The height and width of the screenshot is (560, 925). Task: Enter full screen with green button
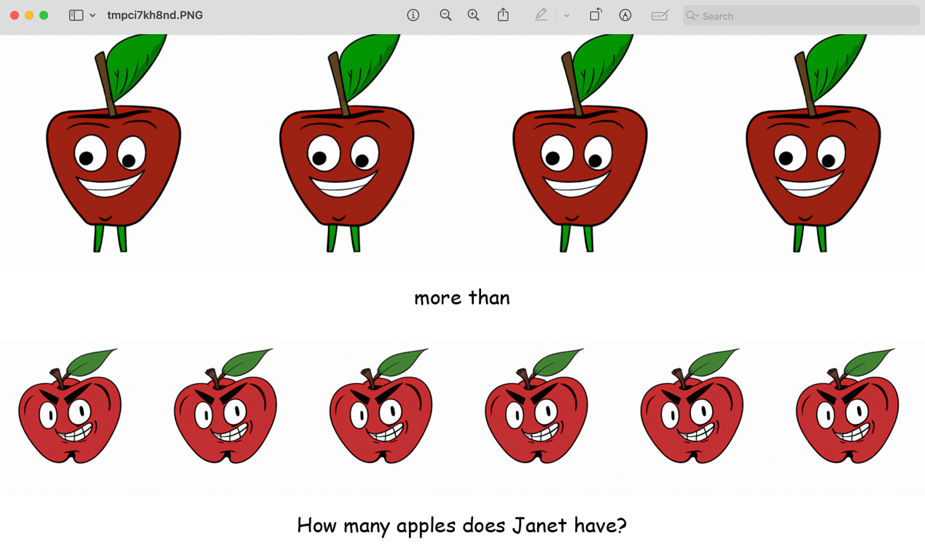pyautogui.click(x=44, y=15)
